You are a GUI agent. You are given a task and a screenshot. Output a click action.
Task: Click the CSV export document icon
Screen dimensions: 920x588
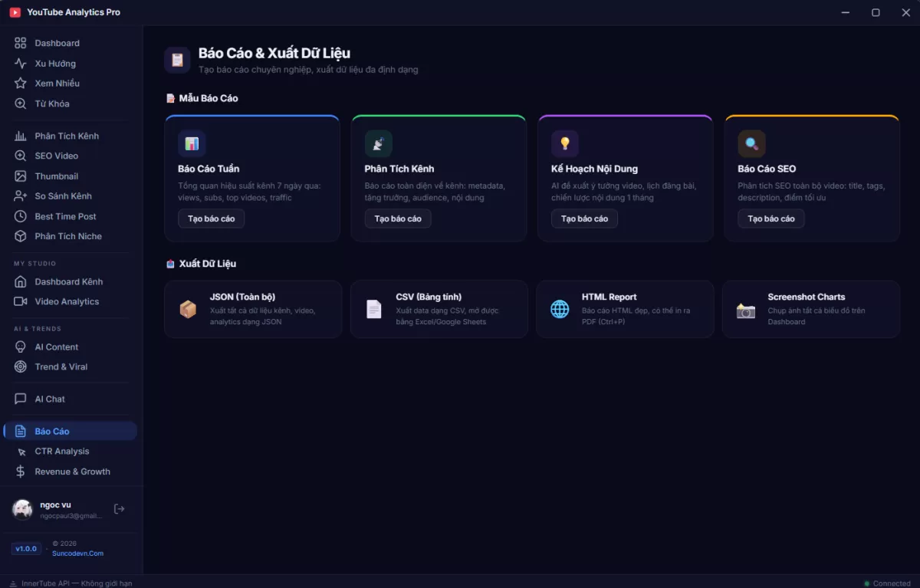373,308
